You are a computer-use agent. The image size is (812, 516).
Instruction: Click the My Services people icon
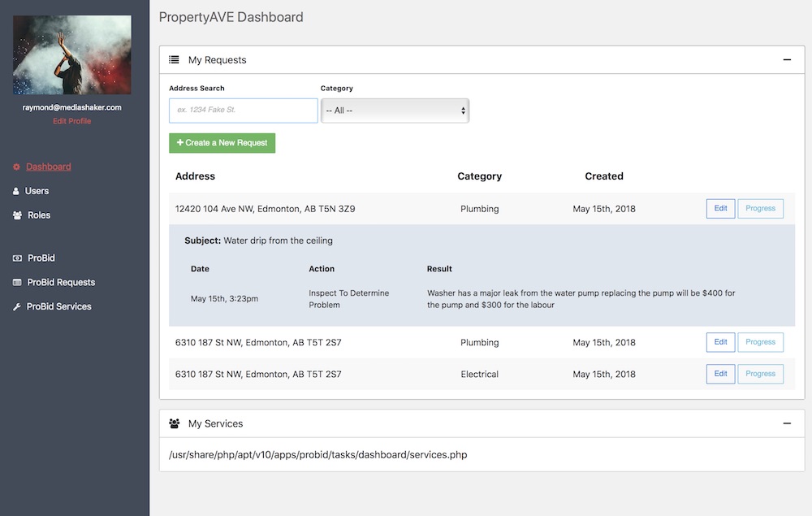coord(174,423)
